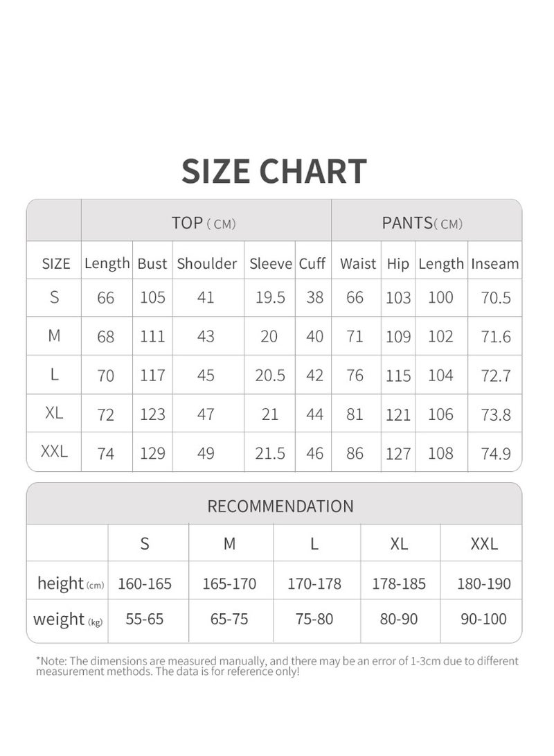The width and height of the screenshot is (554, 756).
Task: Click the Cuff column header
Action: [312, 264]
